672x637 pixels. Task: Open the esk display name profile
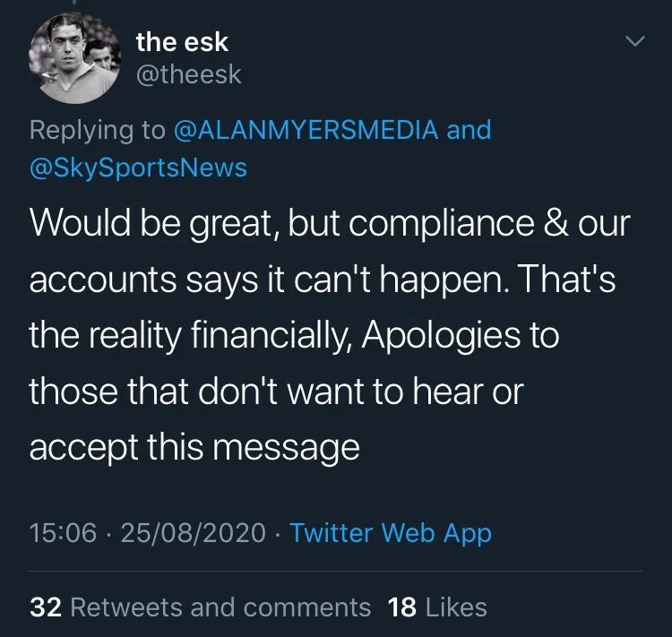tap(181, 41)
